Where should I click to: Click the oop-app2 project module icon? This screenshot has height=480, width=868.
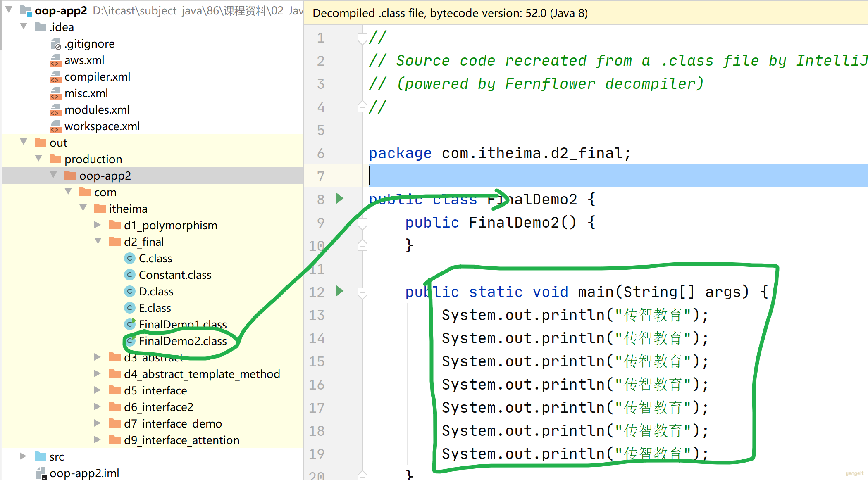point(26,10)
